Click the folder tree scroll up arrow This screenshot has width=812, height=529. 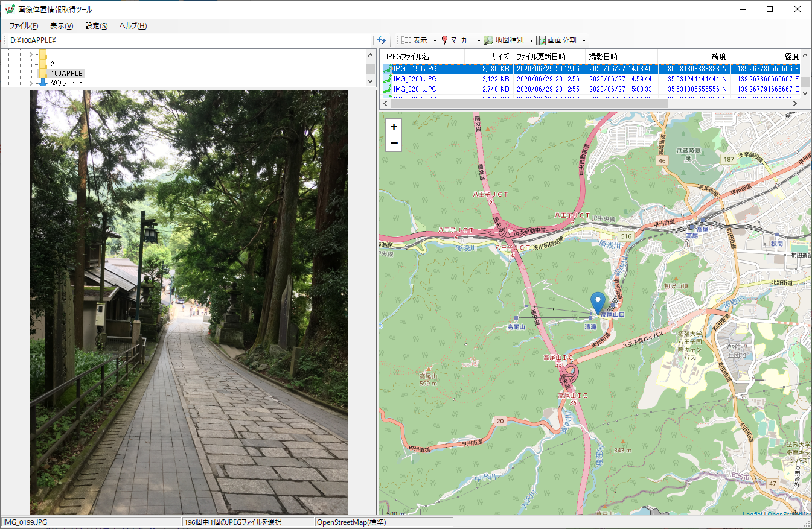(x=371, y=55)
